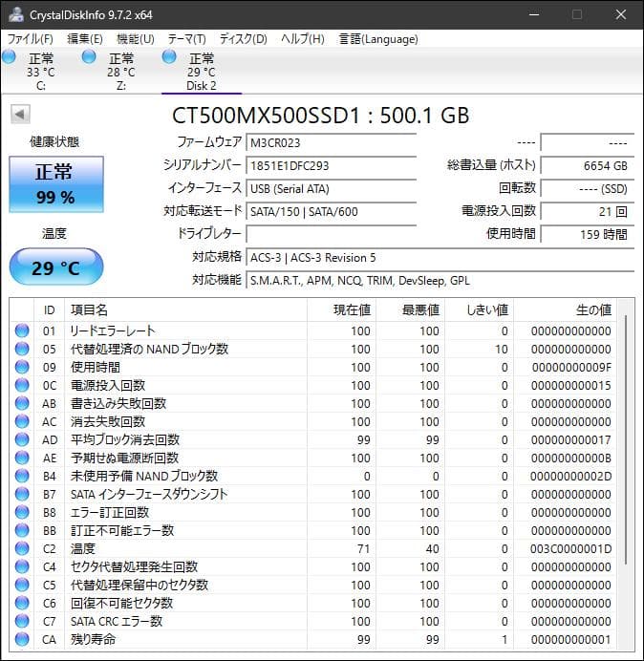644x661 pixels.
Task: Click the status orb of row C6
Action: (22, 603)
